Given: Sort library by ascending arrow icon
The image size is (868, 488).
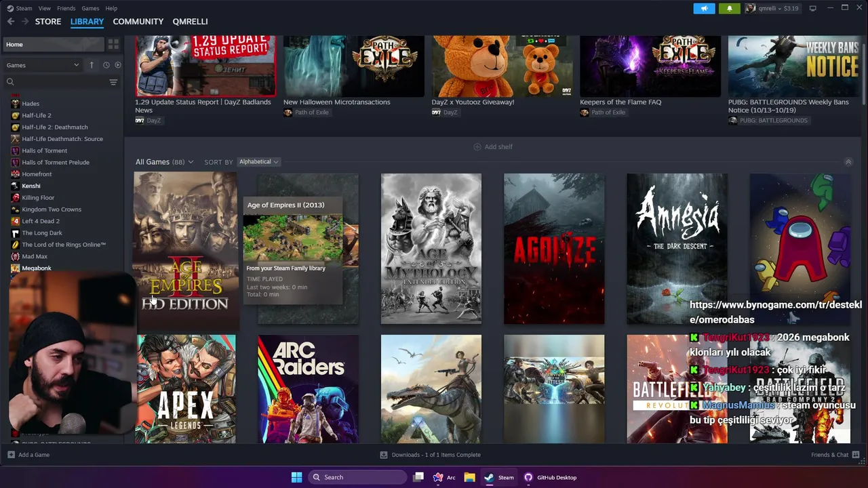Looking at the screenshot, I should (92, 65).
